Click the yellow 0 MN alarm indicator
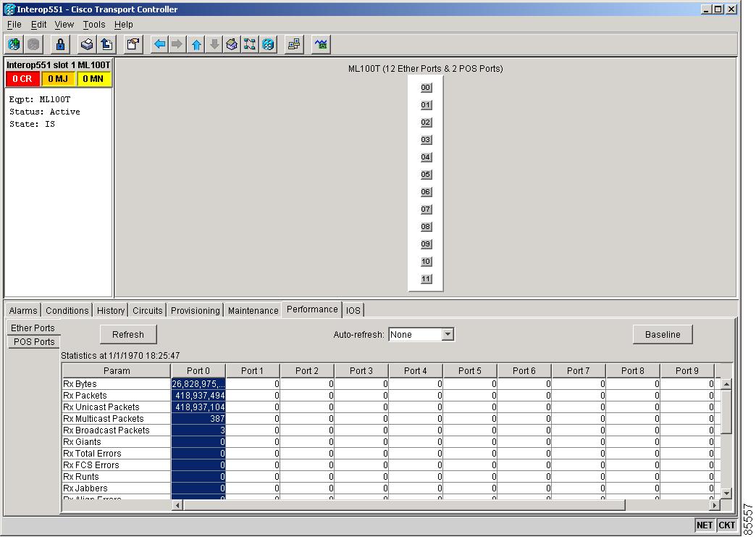 click(x=93, y=79)
